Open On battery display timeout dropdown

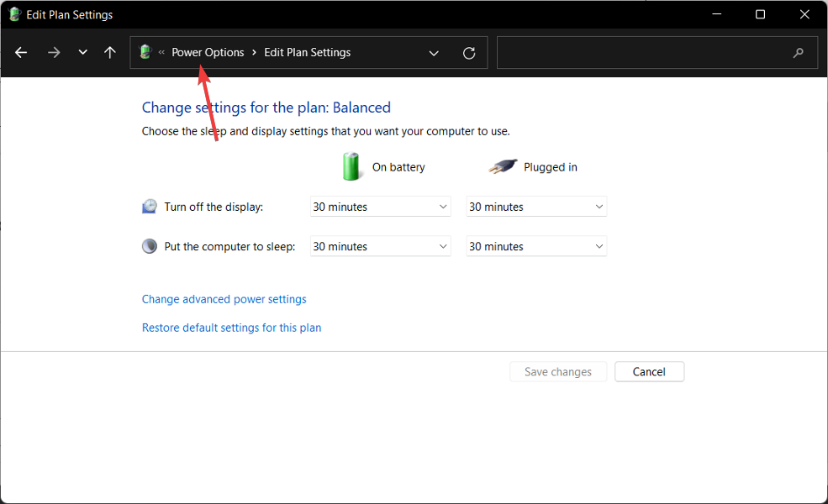point(380,207)
